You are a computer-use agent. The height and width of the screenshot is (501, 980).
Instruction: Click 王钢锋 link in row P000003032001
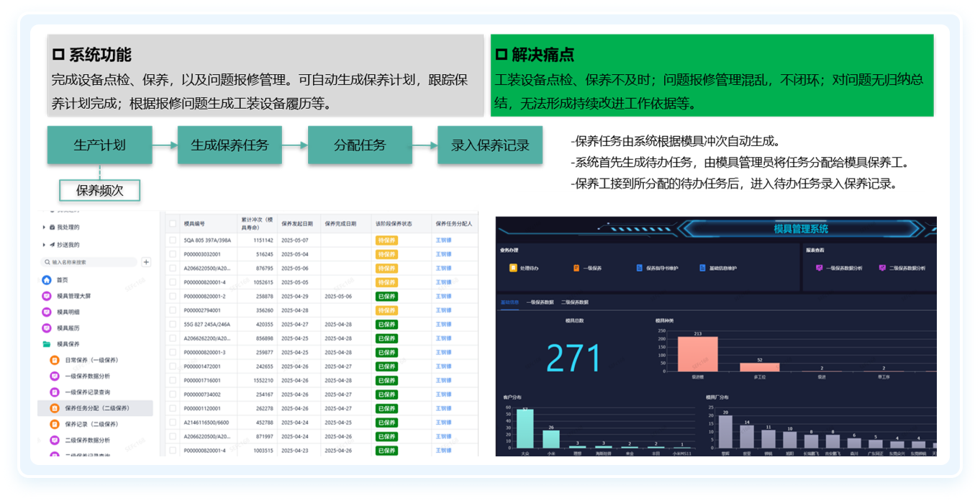coord(443,254)
